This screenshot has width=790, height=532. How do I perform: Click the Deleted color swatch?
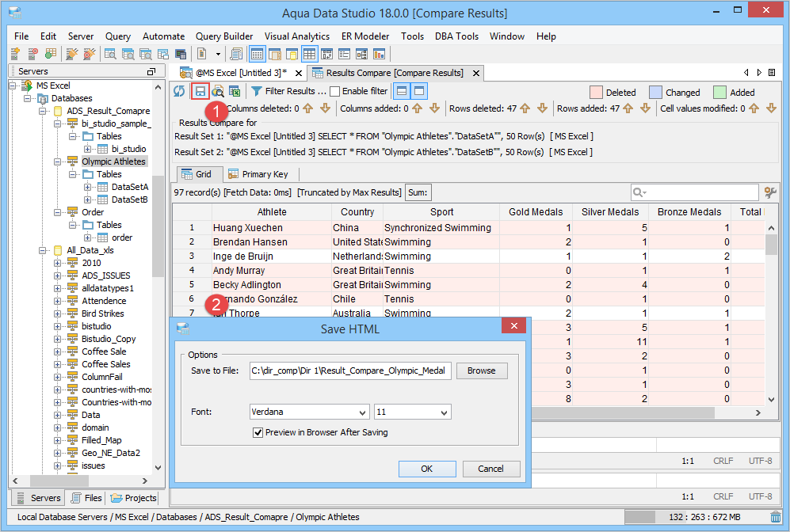[596, 92]
